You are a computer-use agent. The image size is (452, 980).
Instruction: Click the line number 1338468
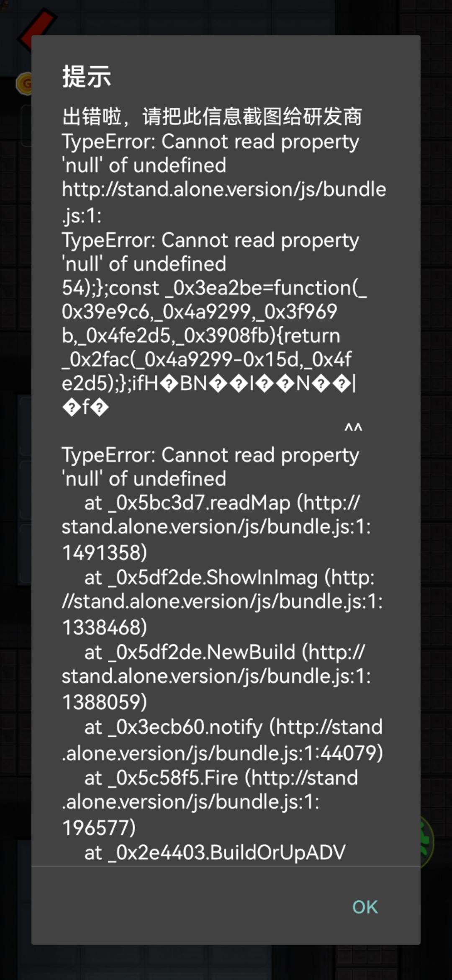[105, 627]
